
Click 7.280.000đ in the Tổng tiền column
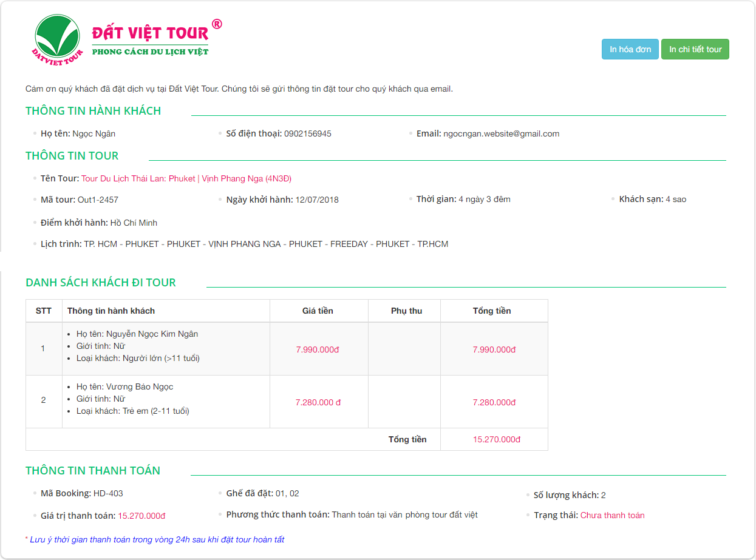coord(494,402)
